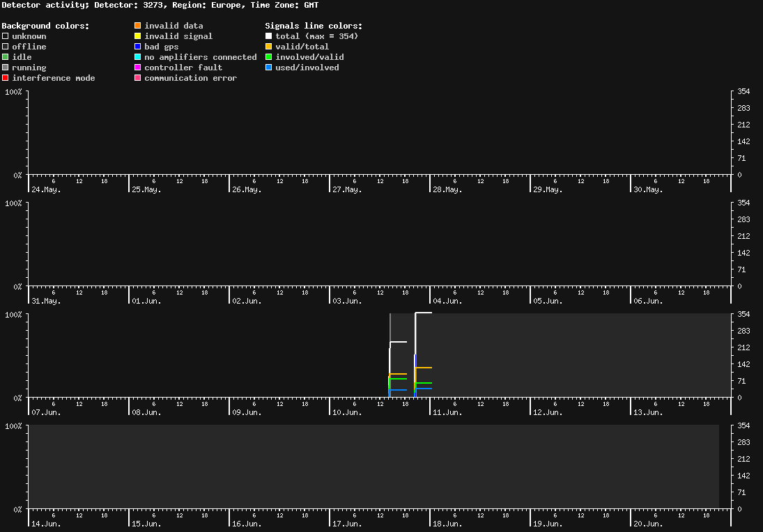
Task: Click the 24.May. date label
Action: point(46,189)
